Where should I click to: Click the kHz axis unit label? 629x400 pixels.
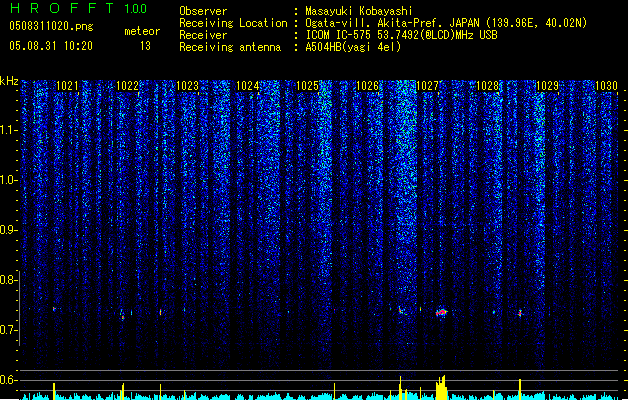click(9, 81)
